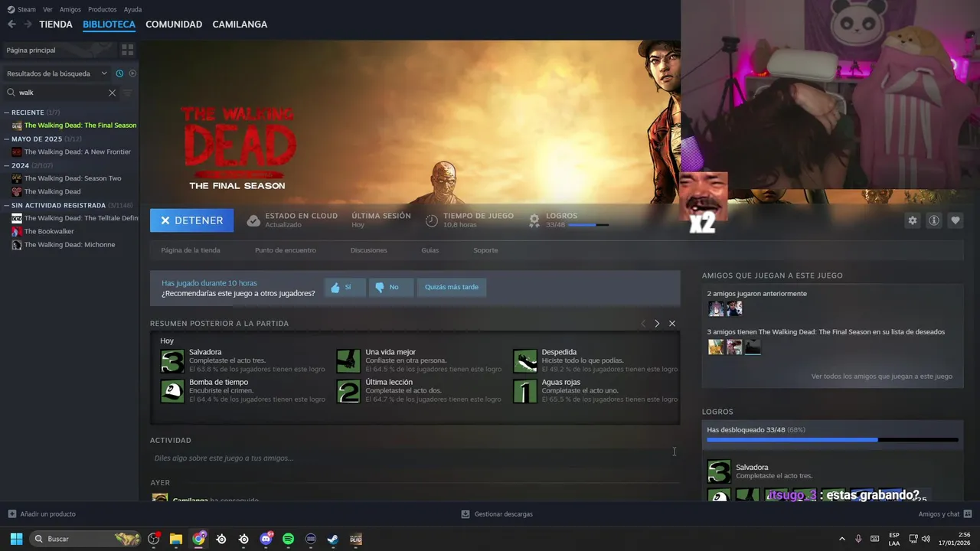Switch to the COMUNIDAD tab
980x551 pixels.
174,24
